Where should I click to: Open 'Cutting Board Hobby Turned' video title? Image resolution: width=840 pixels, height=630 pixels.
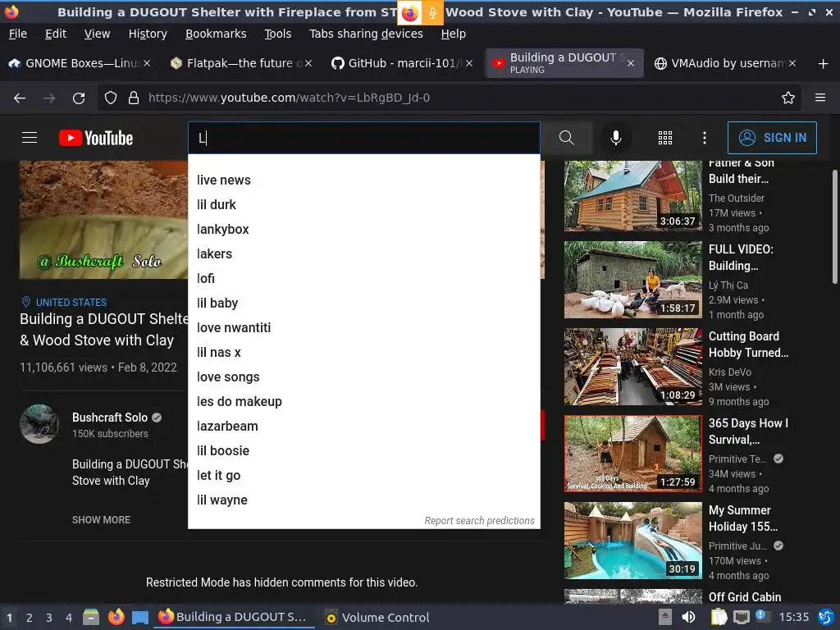748,345
